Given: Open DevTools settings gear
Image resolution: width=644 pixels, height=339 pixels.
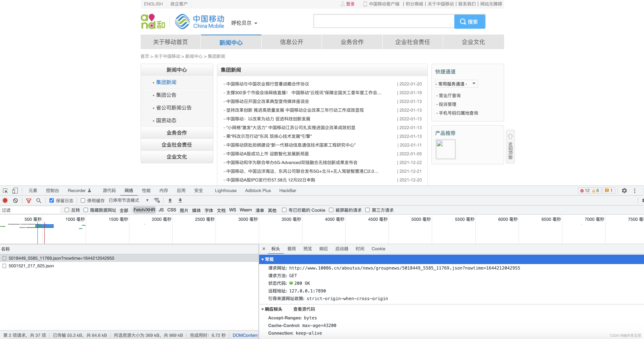Looking at the screenshot, I should pyautogui.click(x=624, y=191).
